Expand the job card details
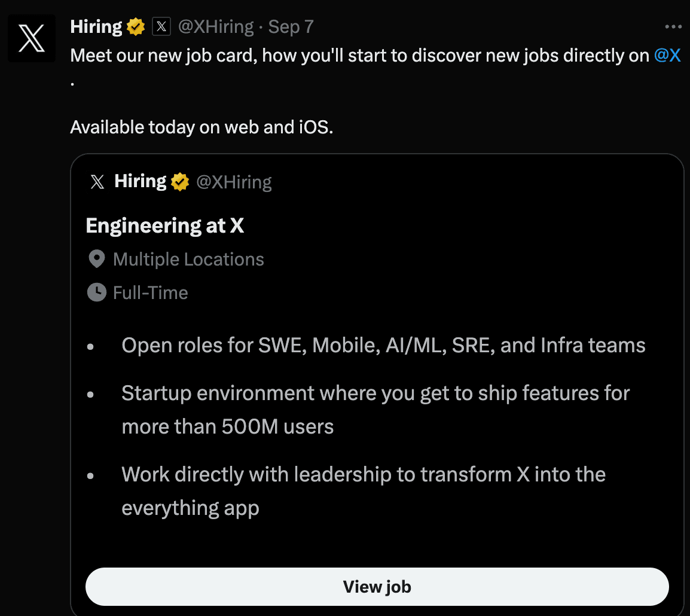The image size is (690, 616). 377,587
